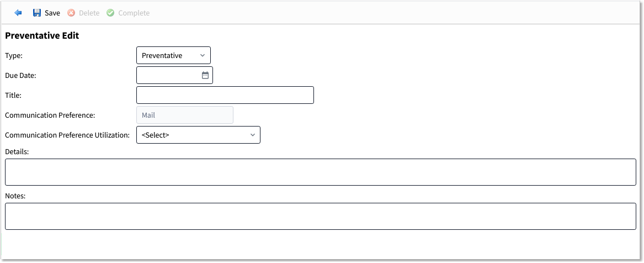Expand the Utilization dropdown chevron arrow

click(253, 135)
